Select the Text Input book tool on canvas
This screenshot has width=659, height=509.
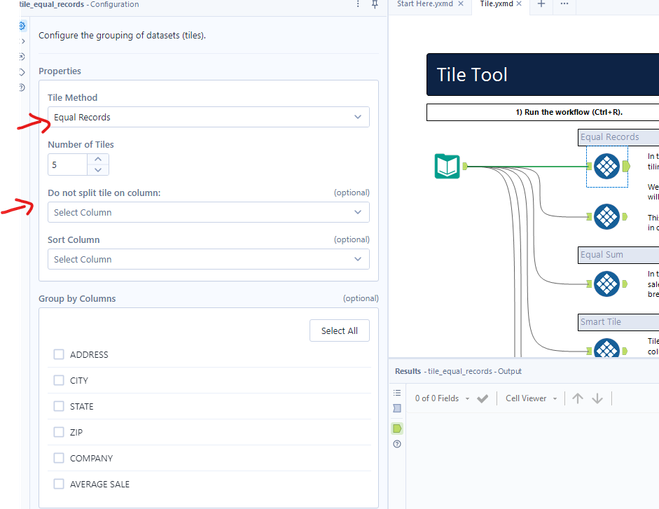pyautogui.click(x=447, y=166)
